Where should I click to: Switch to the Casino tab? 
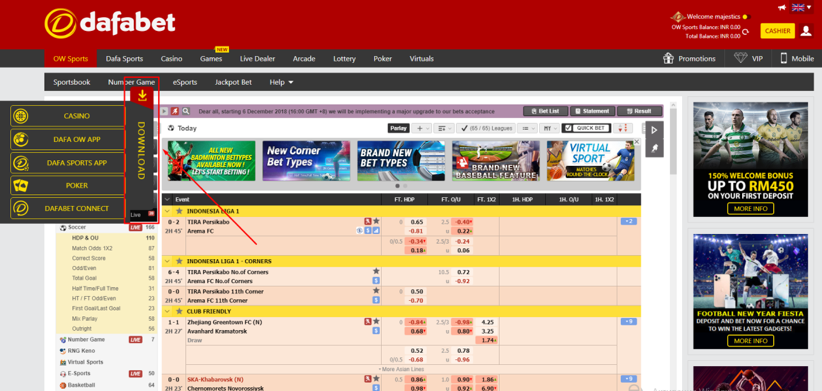171,59
